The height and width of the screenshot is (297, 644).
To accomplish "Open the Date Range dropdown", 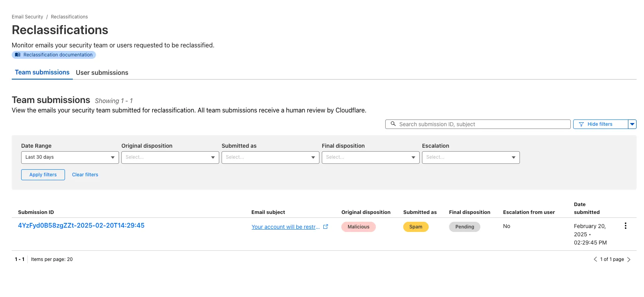I will [x=70, y=157].
